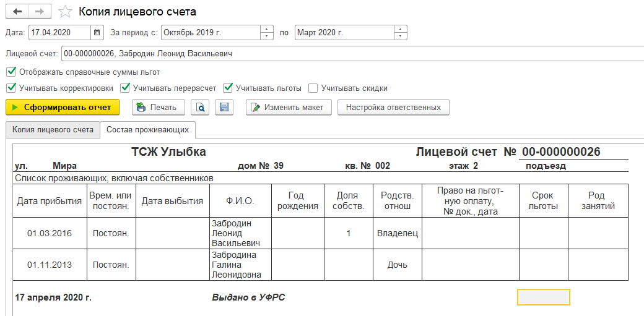
Task: Click column header 'Год рождения'
Action: tap(298, 201)
